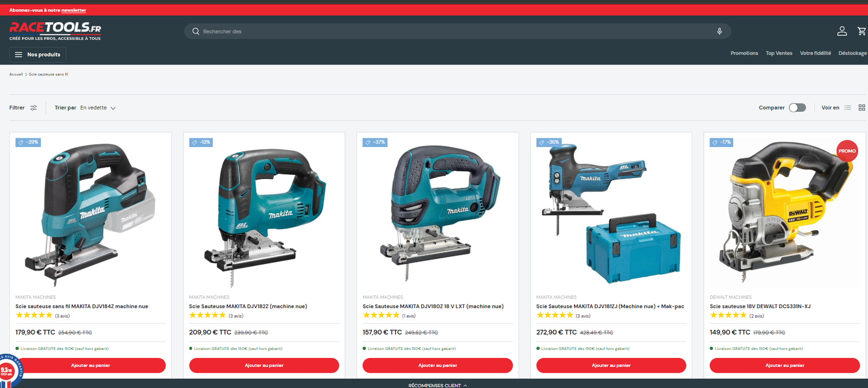Screen dimensions: 868x388
Task: Open title Scie Sauteuse MAKITA DJV180Z 18 V LXT
Action: click(x=433, y=307)
